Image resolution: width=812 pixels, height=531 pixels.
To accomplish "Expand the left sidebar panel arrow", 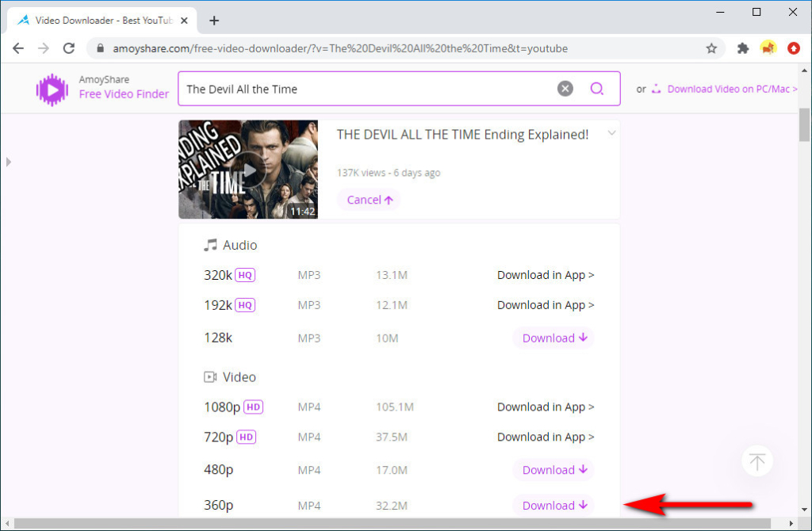I will tap(9, 161).
